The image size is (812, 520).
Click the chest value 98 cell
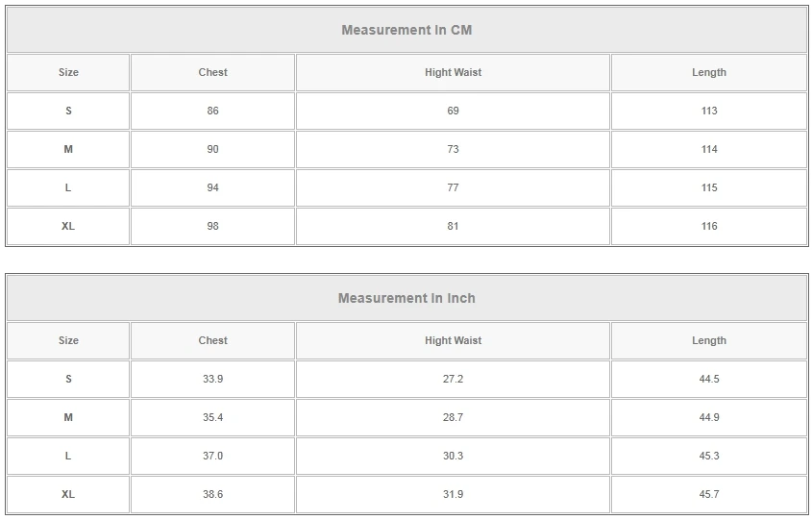click(x=212, y=226)
